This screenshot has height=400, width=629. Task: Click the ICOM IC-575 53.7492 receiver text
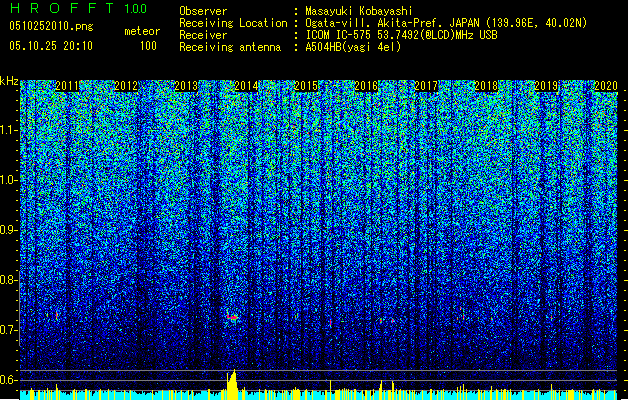401,35
